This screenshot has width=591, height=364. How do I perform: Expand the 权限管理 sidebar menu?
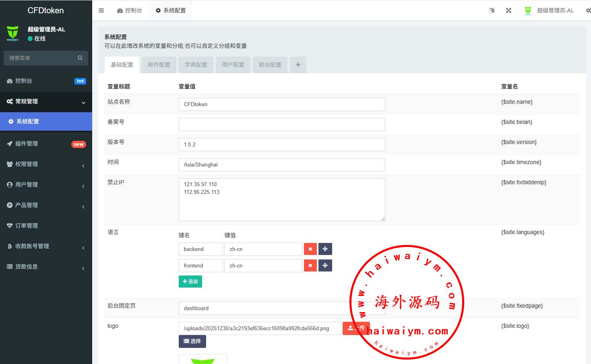pyautogui.click(x=46, y=164)
